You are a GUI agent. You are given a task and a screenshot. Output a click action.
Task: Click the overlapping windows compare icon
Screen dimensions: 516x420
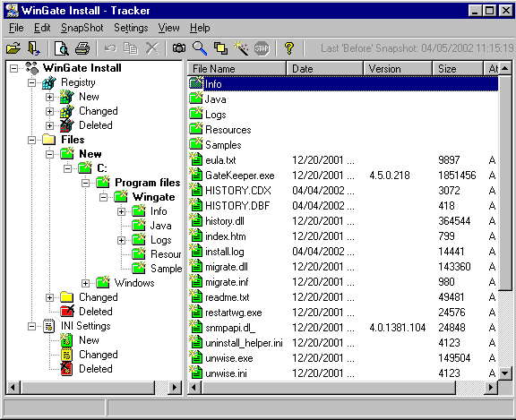pos(220,48)
